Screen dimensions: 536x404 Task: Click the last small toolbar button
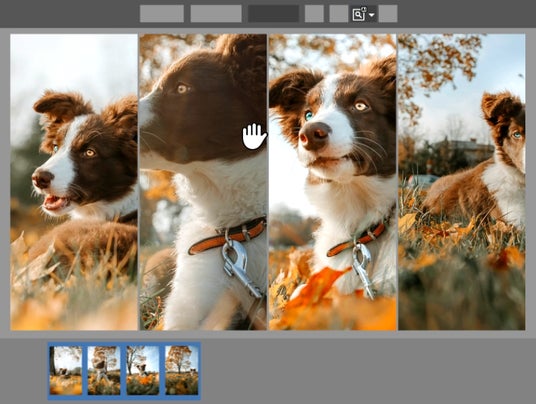click(388, 14)
